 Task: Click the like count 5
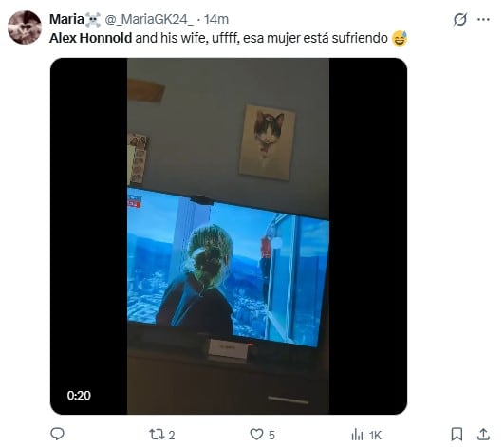click(271, 435)
